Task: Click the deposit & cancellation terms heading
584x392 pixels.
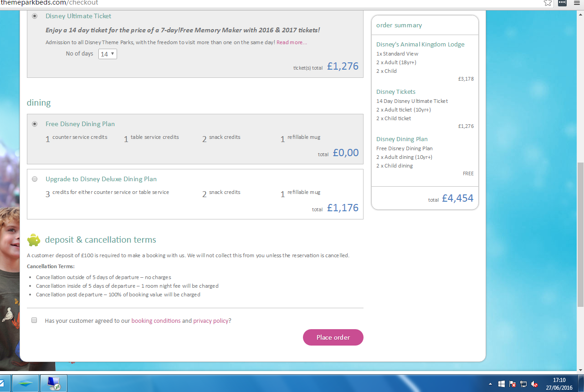Action: coord(101,239)
